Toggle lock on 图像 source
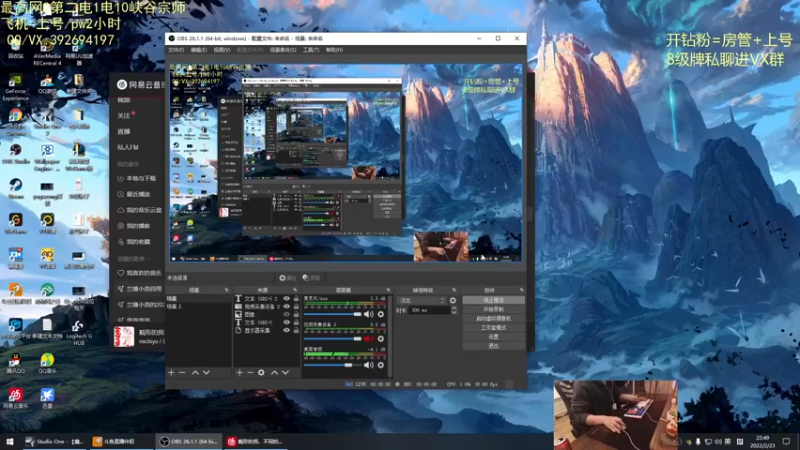The height and width of the screenshot is (450, 800). (296, 314)
